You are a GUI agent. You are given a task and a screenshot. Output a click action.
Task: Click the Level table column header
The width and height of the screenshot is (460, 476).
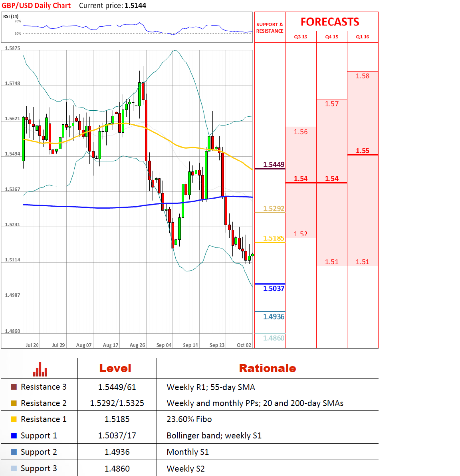tap(115, 368)
